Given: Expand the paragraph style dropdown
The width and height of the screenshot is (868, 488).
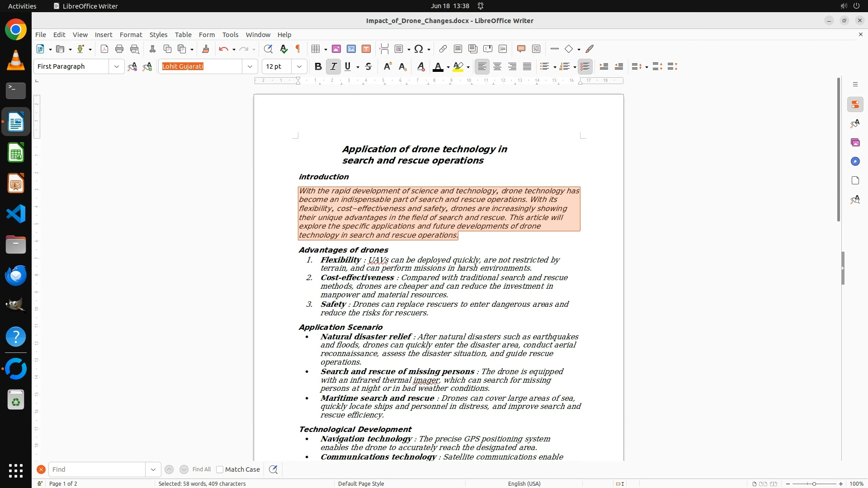Looking at the screenshot, I should pyautogui.click(x=117, y=66).
